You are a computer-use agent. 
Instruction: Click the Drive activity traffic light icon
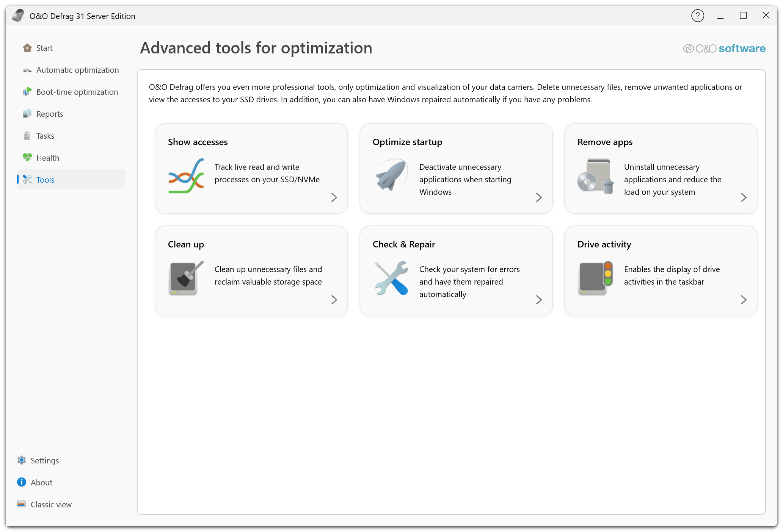pyautogui.click(x=596, y=278)
